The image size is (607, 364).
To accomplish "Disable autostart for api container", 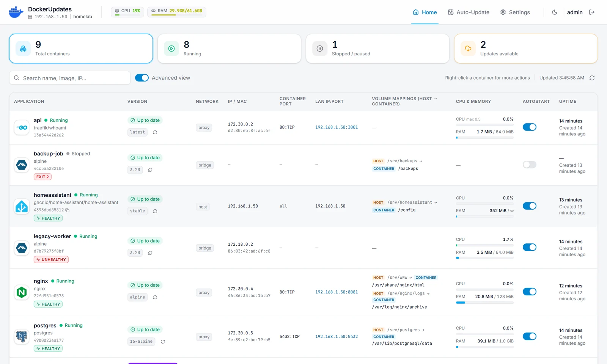I will [529, 127].
